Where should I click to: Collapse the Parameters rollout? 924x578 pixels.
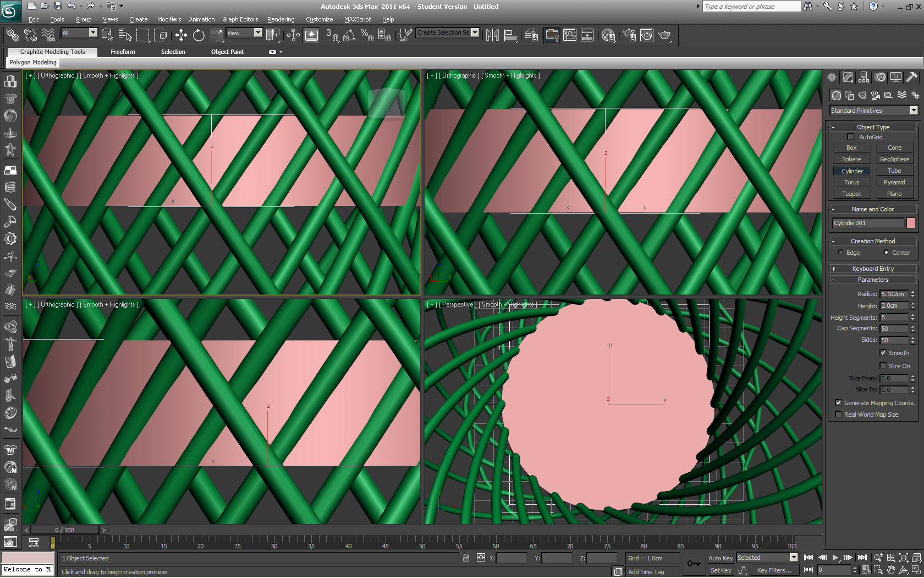(873, 280)
